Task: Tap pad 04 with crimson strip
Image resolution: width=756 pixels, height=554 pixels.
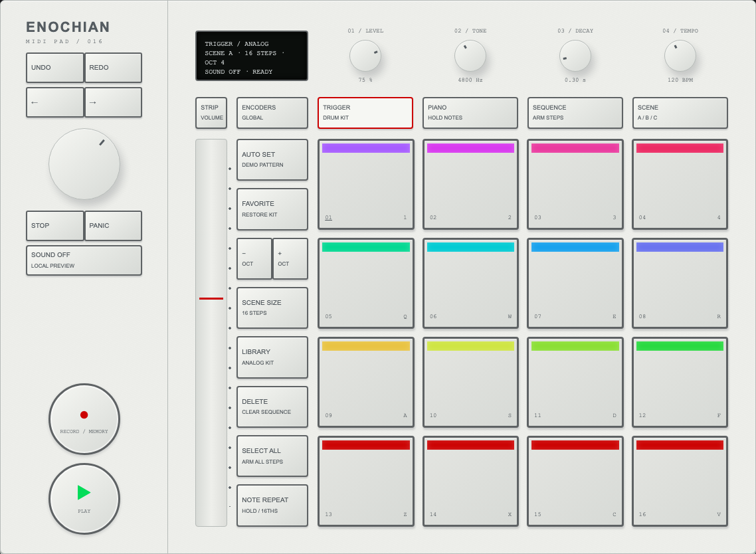Action: (x=680, y=184)
